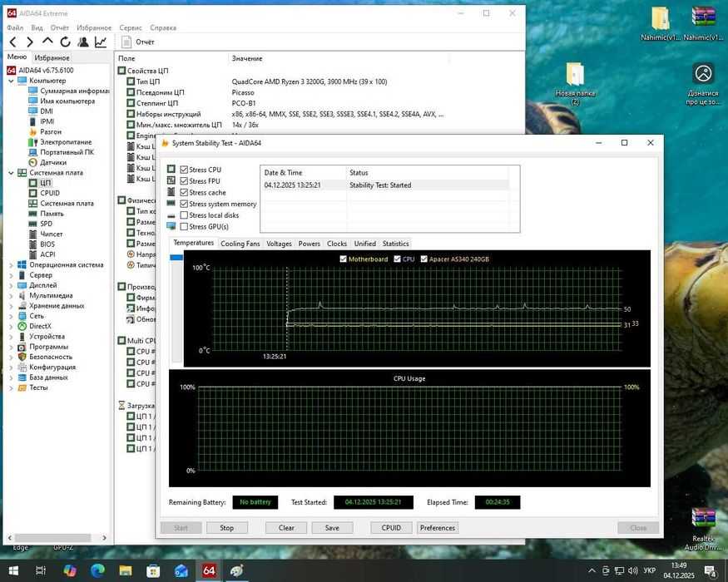This screenshot has width=728, height=582.
Task: Switch to the Voltages tab
Action: tap(279, 244)
